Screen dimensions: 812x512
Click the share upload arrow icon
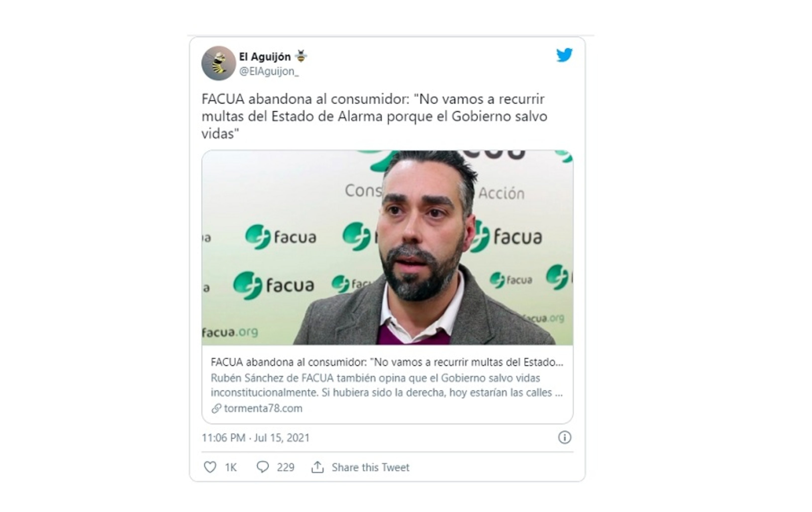[x=317, y=467]
